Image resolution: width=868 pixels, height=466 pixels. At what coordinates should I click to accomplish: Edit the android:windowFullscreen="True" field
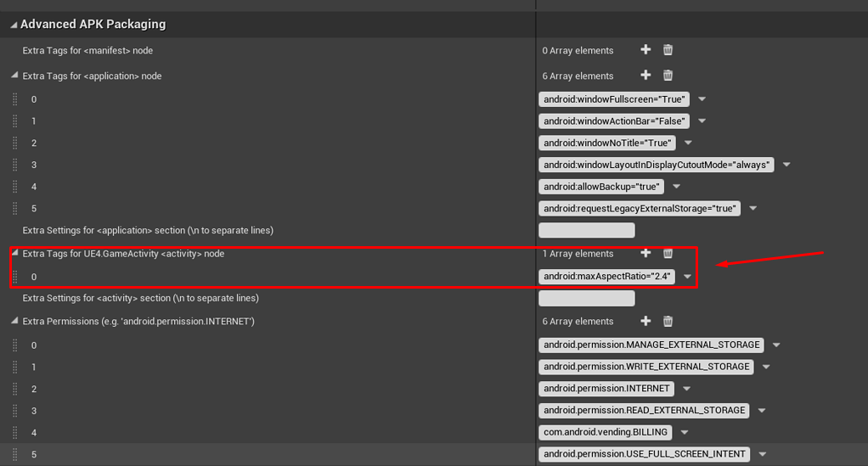tap(614, 99)
